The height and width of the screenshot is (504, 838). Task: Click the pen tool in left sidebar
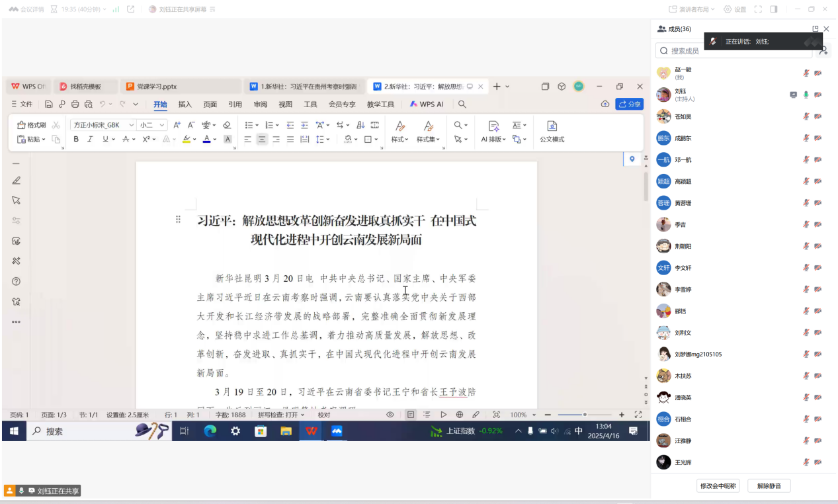click(x=17, y=181)
